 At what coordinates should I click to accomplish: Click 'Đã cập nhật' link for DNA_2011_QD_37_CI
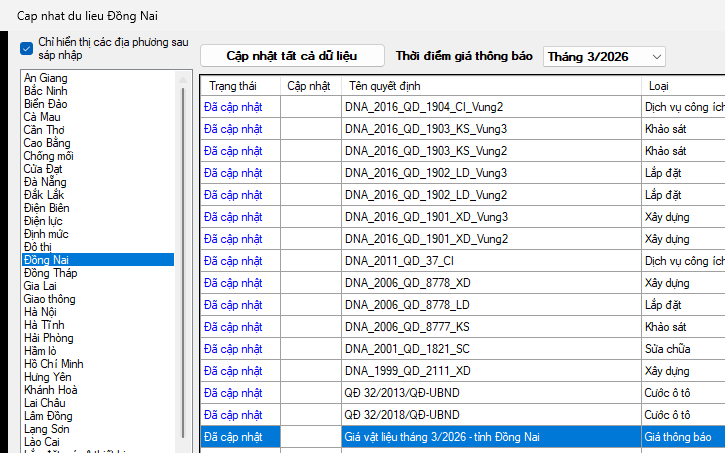click(x=232, y=261)
